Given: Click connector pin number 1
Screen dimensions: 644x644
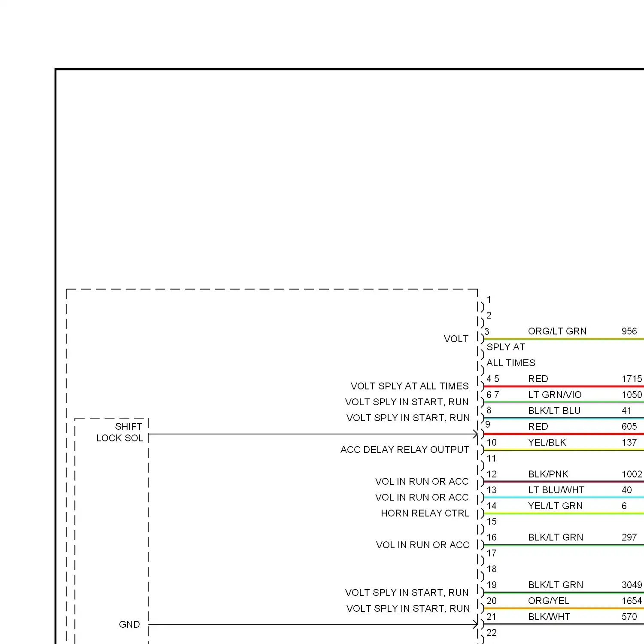Looking at the screenshot, I should (489, 299).
